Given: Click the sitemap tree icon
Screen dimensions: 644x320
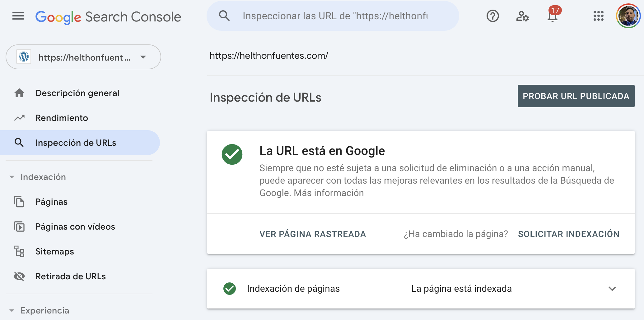Looking at the screenshot, I should click(x=19, y=251).
